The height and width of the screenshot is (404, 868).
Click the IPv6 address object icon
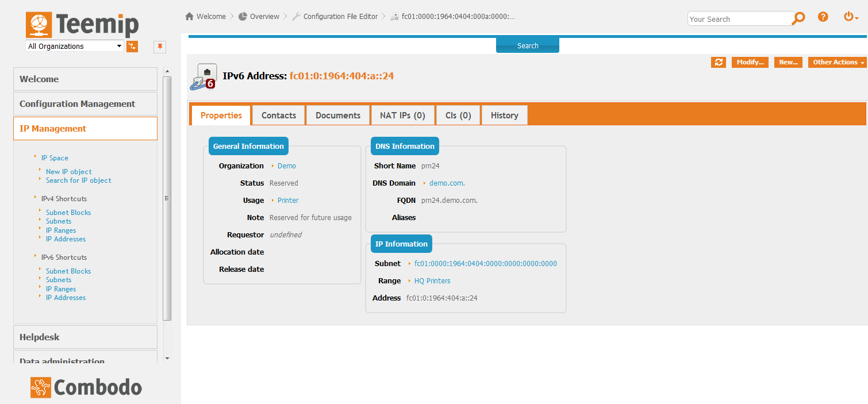[203, 77]
